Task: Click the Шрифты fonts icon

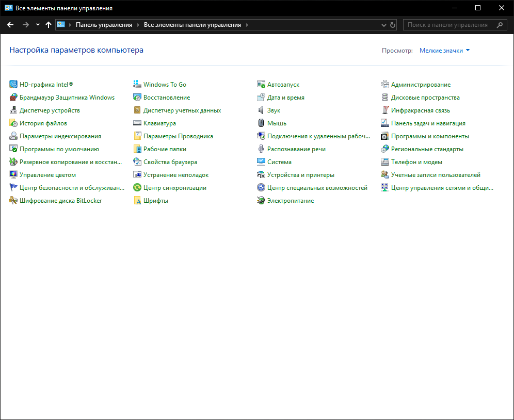Action: point(137,201)
